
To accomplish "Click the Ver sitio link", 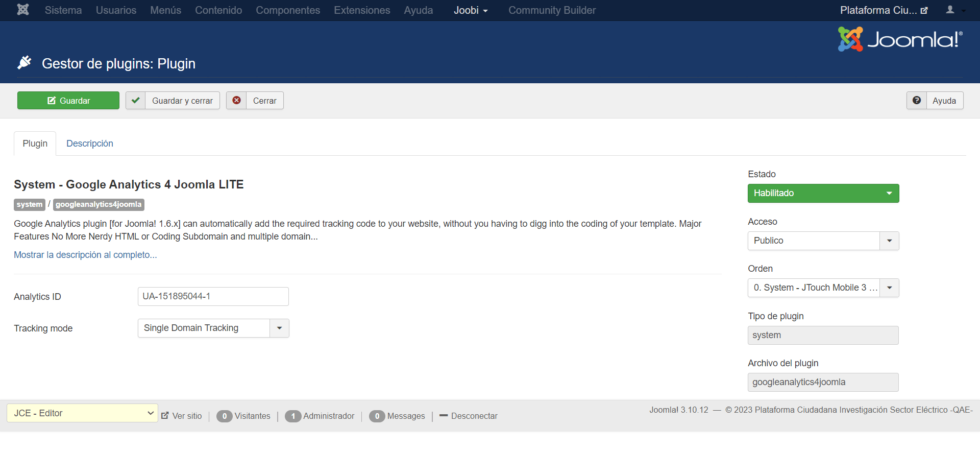I will pyautogui.click(x=187, y=416).
